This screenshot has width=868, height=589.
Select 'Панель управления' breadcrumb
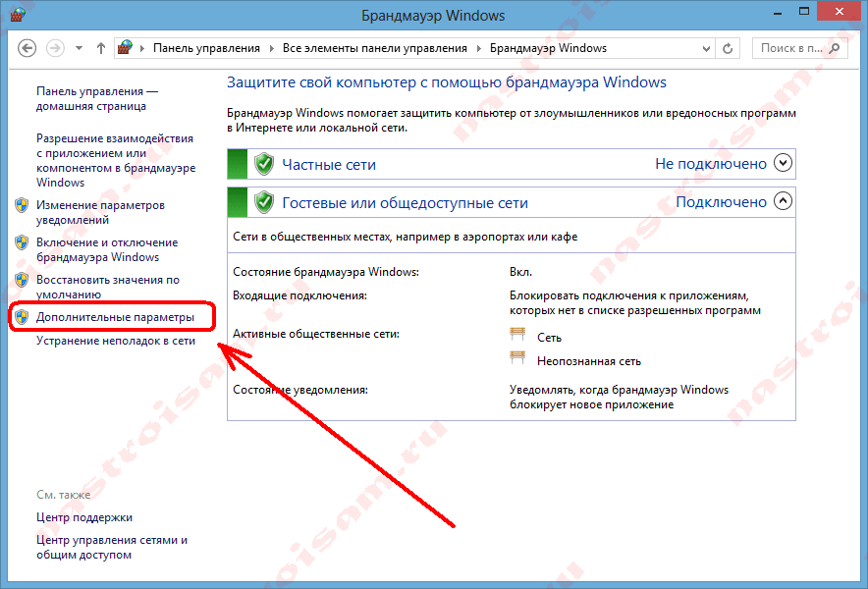click(206, 48)
